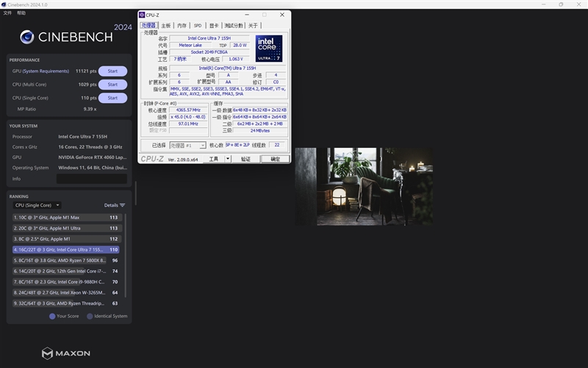Open the CPU (Single Core) ranking dropdown
The width and height of the screenshot is (588, 368).
click(x=37, y=205)
